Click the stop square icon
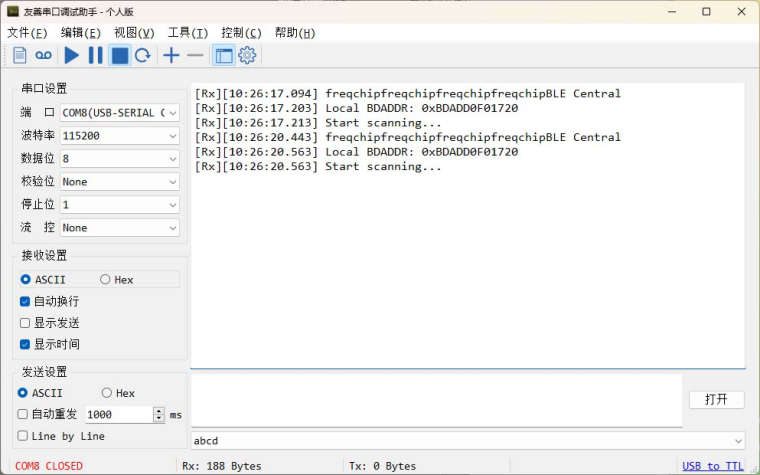 [x=120, y=56]
